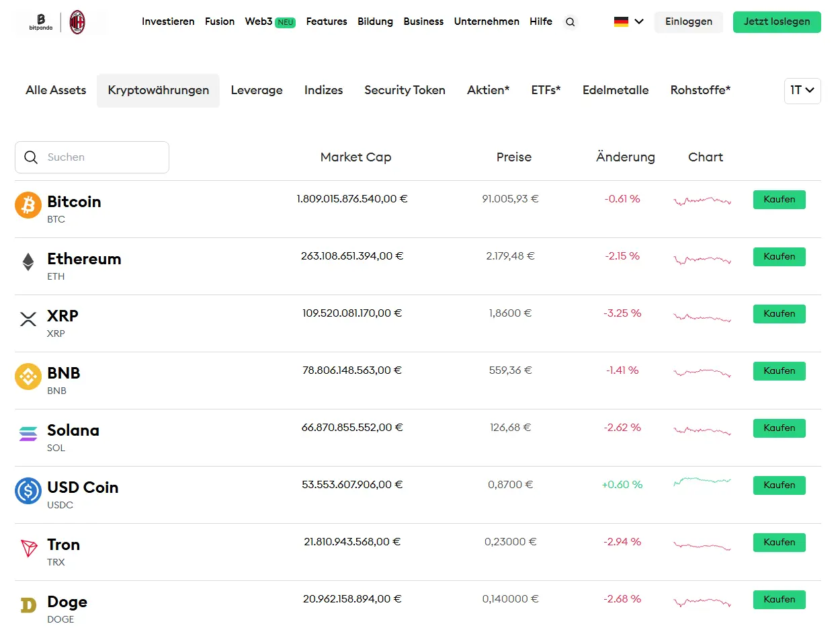Screen dimensions: 840x628
Task: Open the Unternehmen menu
Action: click(x=487, y=22)
